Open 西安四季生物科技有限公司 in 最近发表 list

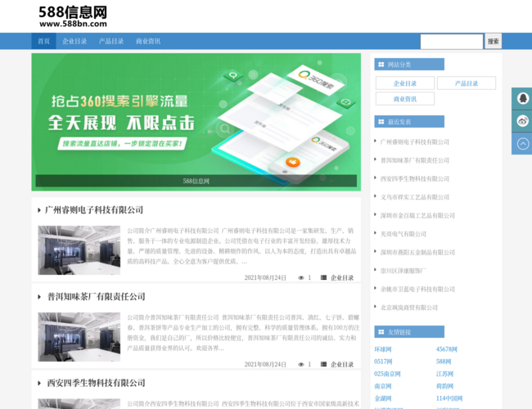415,178
